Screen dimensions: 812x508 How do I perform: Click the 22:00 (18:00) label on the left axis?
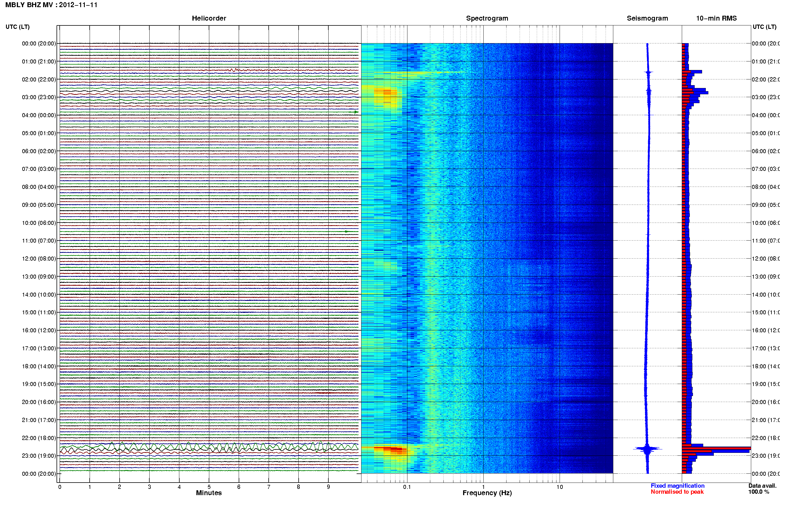[39, 438]
